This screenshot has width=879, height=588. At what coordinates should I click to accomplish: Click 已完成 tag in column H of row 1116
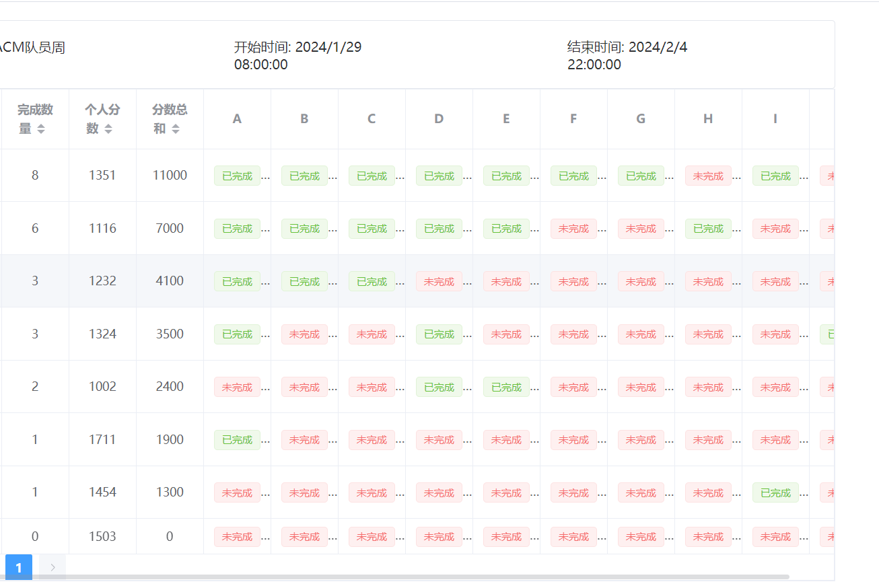708,229
